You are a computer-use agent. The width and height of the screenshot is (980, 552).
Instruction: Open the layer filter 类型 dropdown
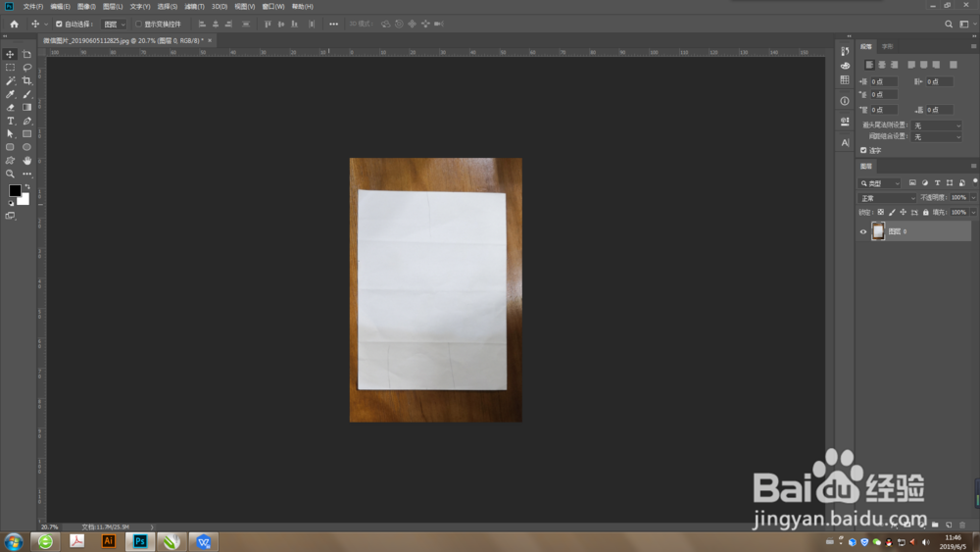point(880,183)
